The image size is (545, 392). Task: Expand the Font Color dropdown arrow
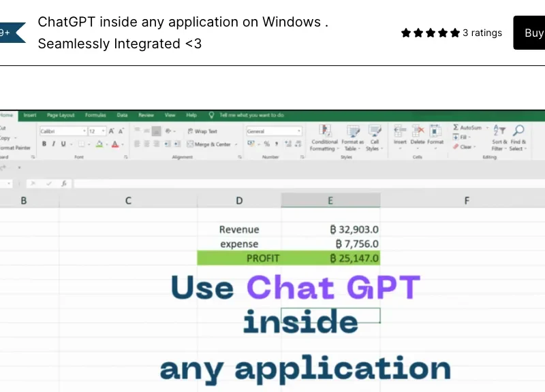click(123, 144)
